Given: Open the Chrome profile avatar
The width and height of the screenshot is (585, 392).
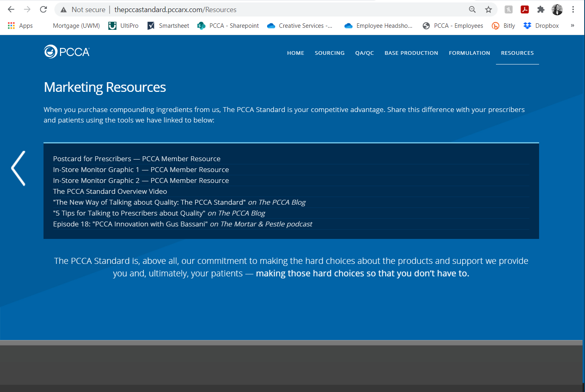Looking at the screenshot, I should pyautogui.click(x=557, y=10).
